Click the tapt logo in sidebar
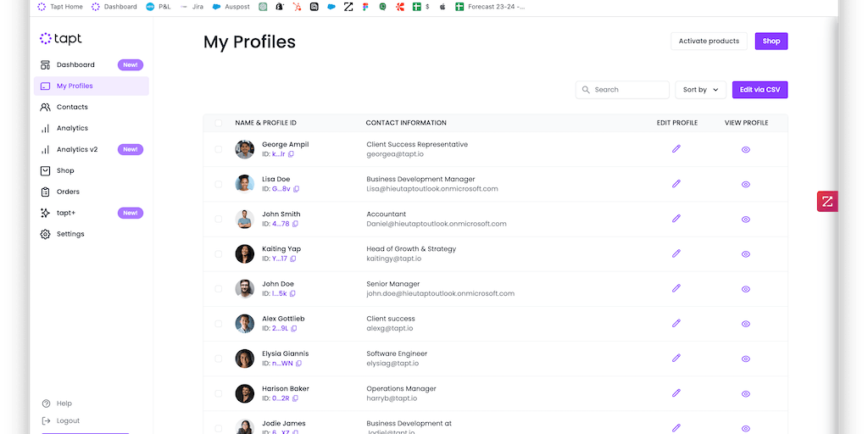 click(61, 39)
